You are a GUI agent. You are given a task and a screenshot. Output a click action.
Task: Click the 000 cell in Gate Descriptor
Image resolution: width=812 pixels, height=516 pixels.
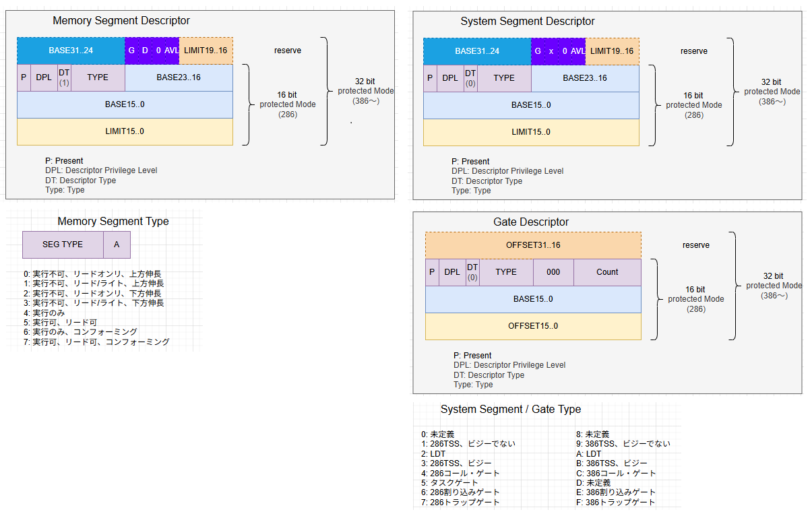(x=553, y=272)
